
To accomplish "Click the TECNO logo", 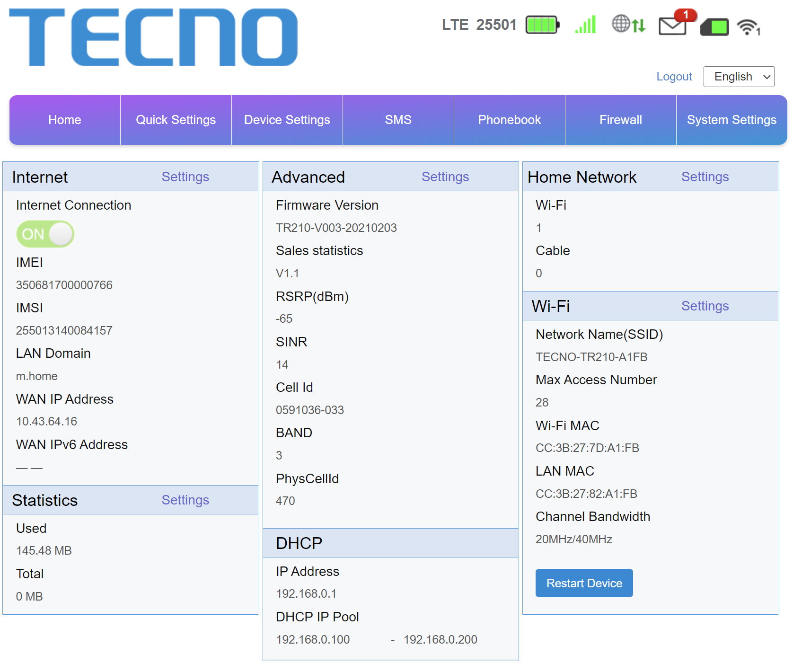I will pyautogui.click(x=153, y=37).
